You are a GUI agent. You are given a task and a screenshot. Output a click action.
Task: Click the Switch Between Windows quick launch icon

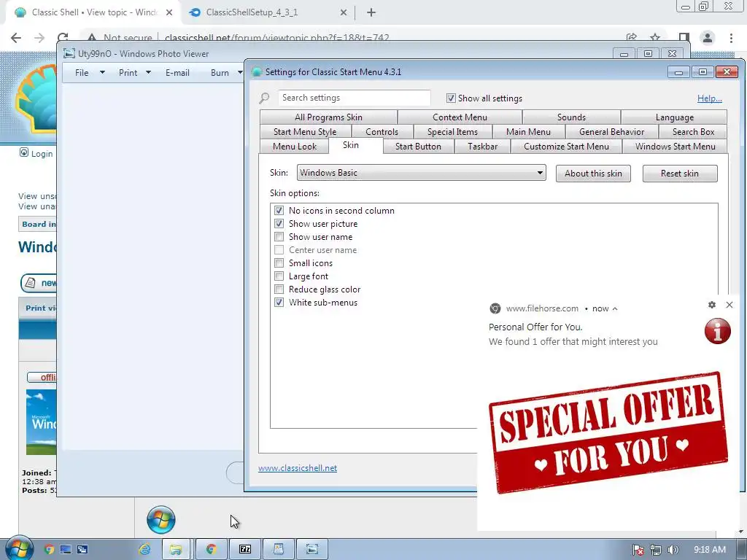[82, 550]
